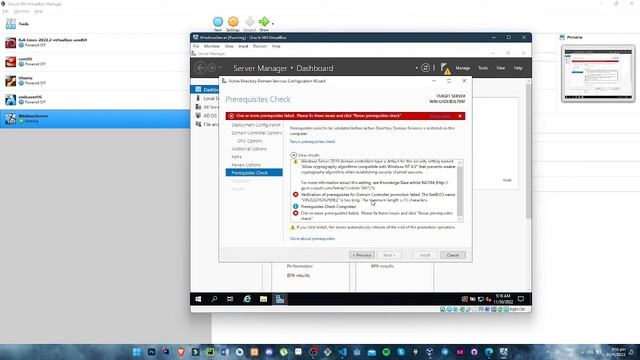Open guest Windows Start button
This screenshot has width=640, height=360.
(x=198, y=299)
